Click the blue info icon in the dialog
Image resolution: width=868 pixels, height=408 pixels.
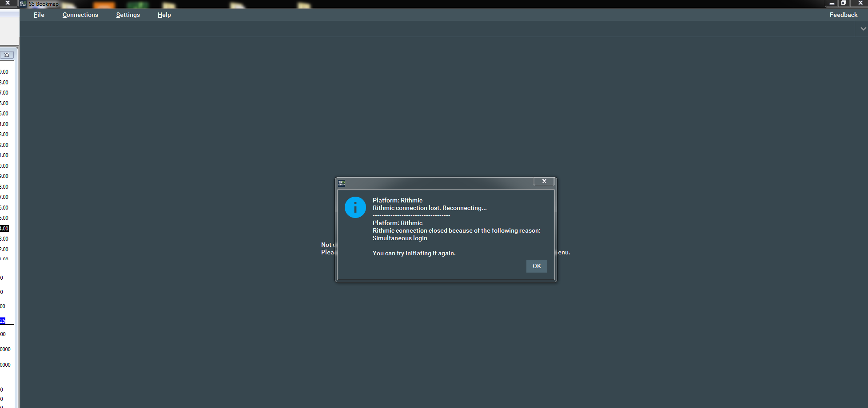[355, 207]
